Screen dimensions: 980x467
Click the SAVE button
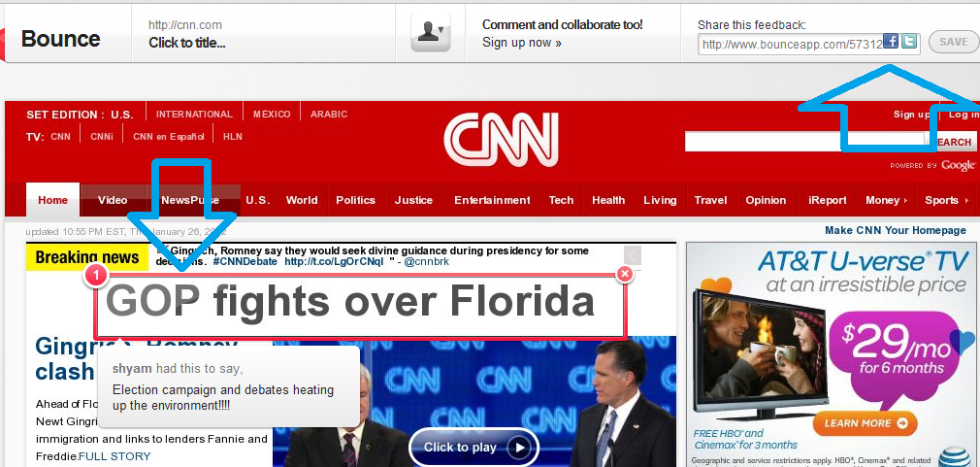point(953,42)
